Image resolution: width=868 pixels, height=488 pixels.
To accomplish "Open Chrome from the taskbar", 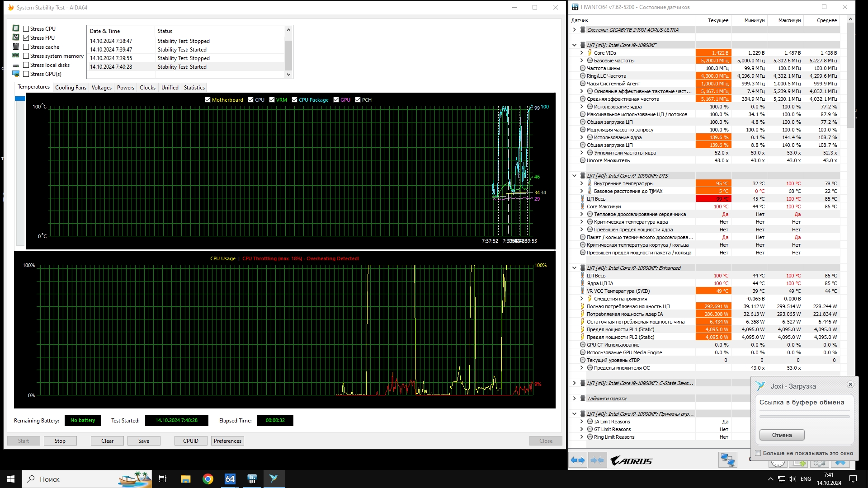I will pyautogui.click(x=208, y=479).
